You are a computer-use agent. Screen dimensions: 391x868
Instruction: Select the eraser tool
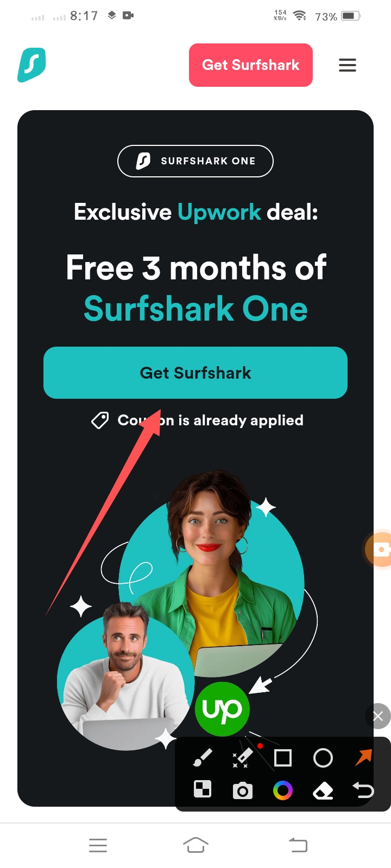click(323, 791)
